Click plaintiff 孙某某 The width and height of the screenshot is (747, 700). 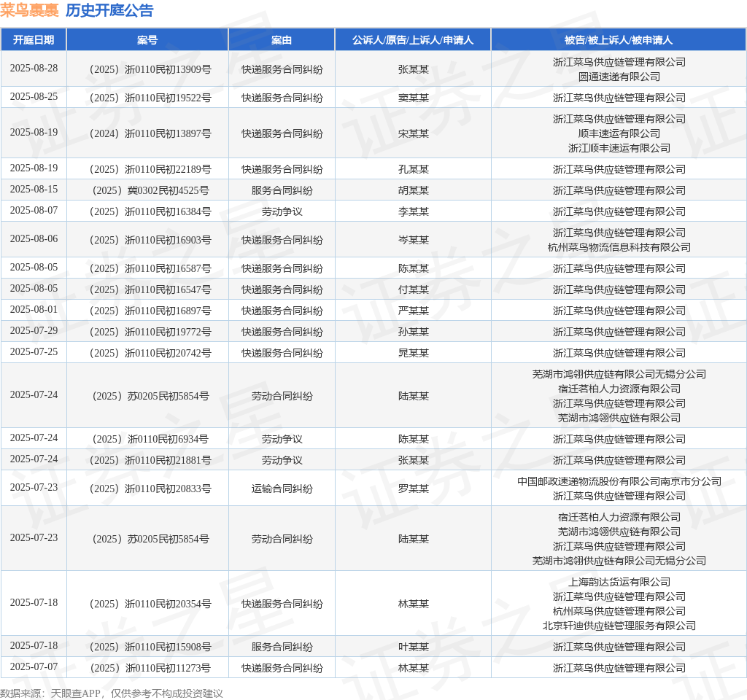[x=414, y=332]
